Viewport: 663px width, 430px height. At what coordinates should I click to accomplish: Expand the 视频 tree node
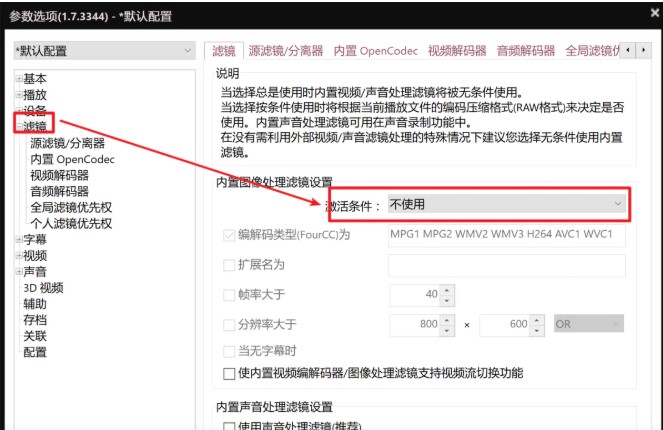pos(19,255)
